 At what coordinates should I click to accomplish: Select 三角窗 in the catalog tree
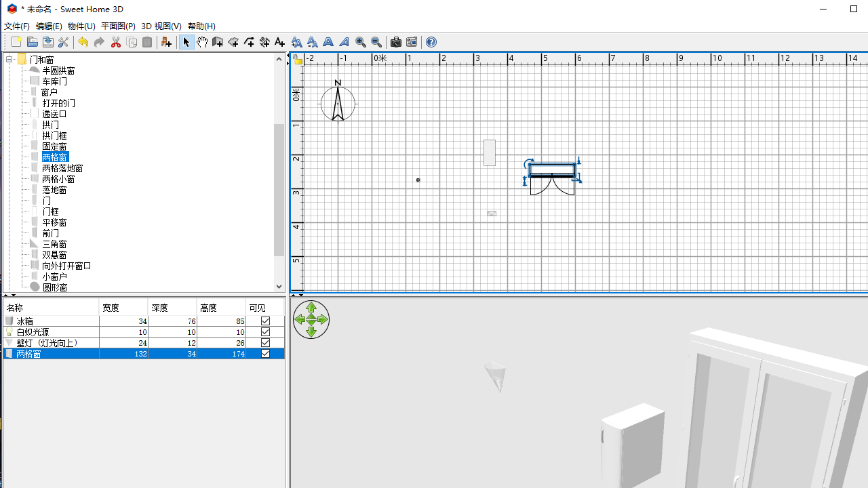(x=54, y=244)
